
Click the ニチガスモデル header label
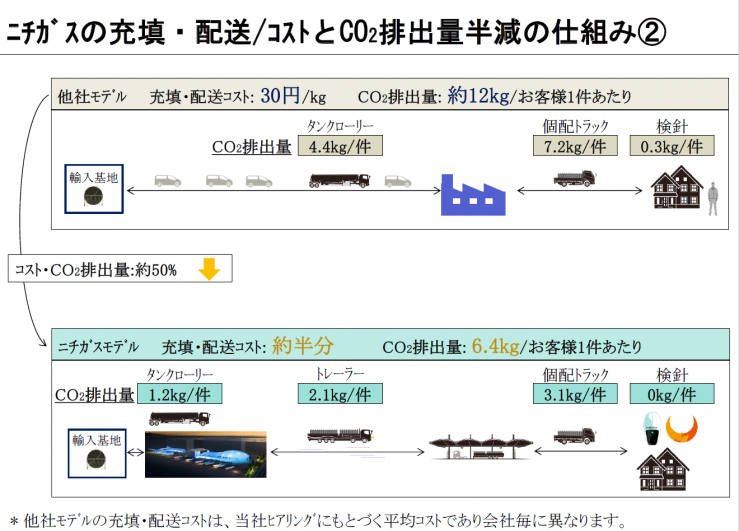coord(99,347)
